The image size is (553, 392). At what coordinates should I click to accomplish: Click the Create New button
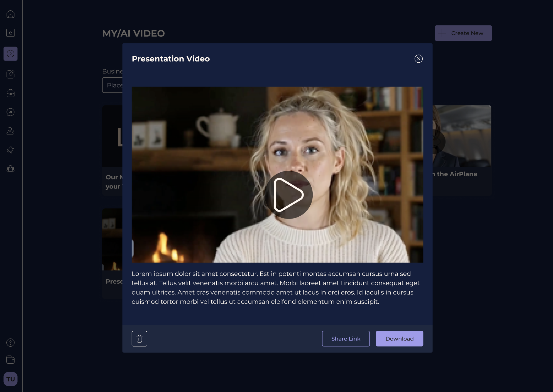coord(463,33)
